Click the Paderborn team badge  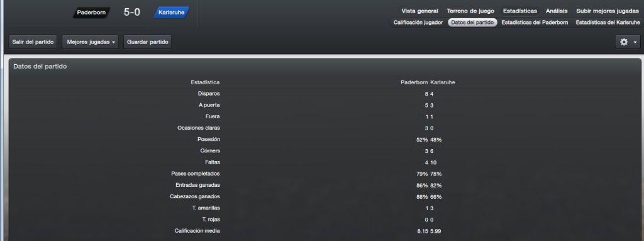click(x=92, y=13)
